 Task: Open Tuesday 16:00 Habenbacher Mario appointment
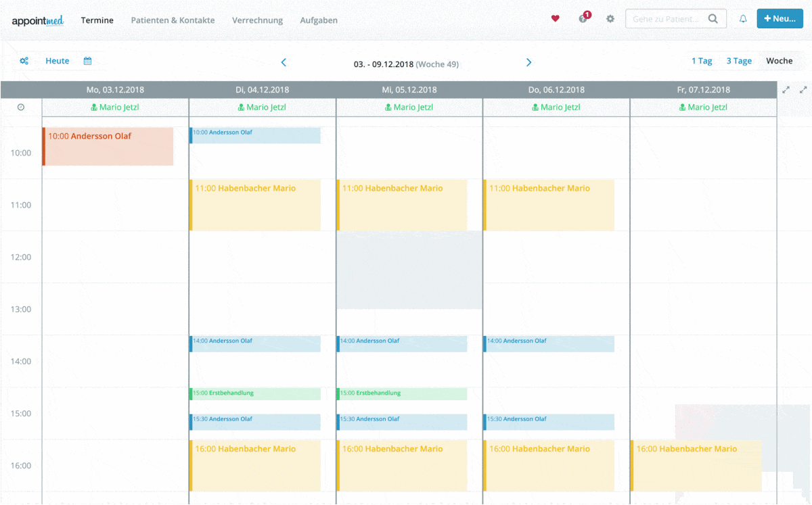(x=255, y=465)
